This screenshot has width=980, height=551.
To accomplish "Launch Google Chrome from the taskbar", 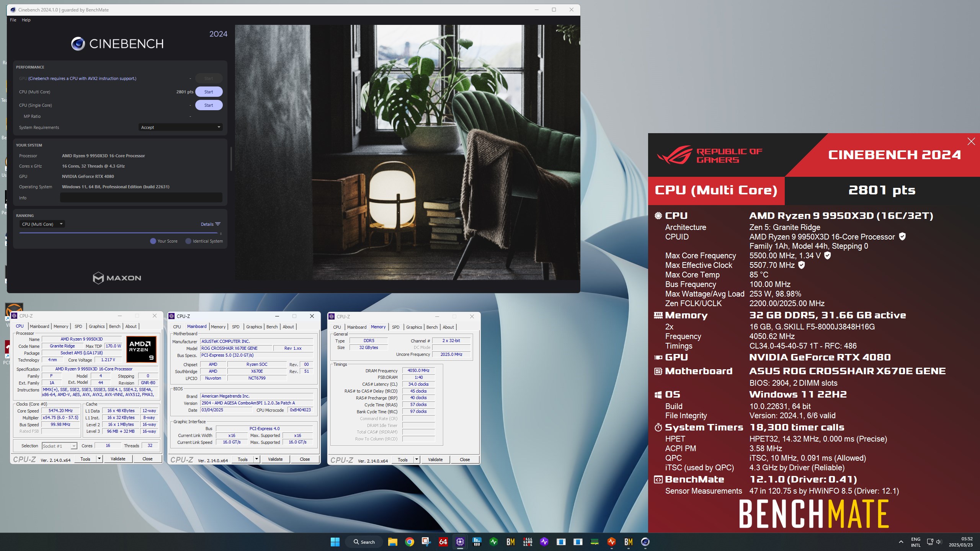I will click(x=410, y=542).
